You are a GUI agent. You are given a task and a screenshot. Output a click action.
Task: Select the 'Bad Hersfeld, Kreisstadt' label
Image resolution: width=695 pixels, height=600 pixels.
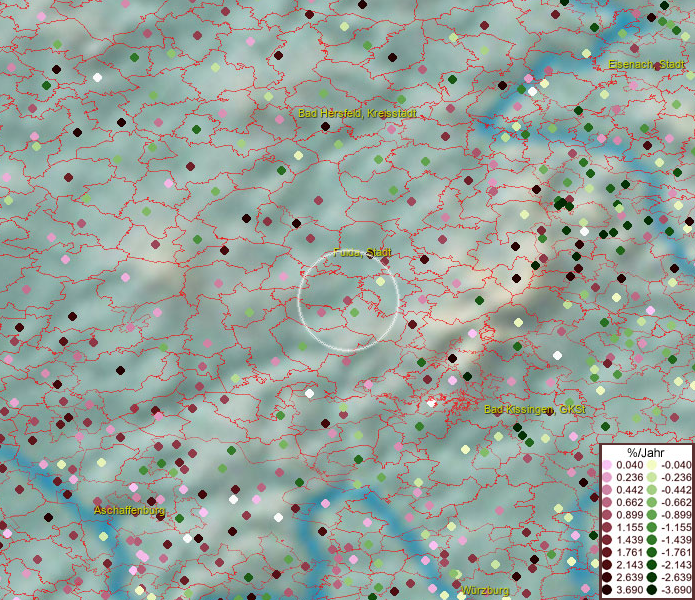point(357,113)
